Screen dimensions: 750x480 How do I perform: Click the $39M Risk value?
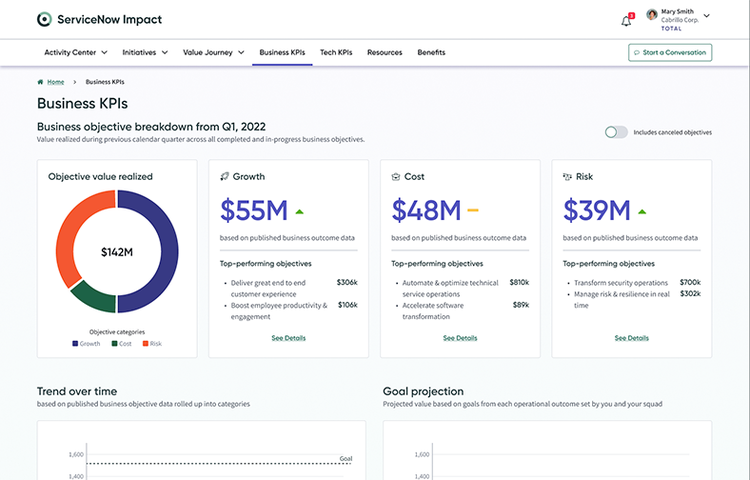(x=596, y=210)
